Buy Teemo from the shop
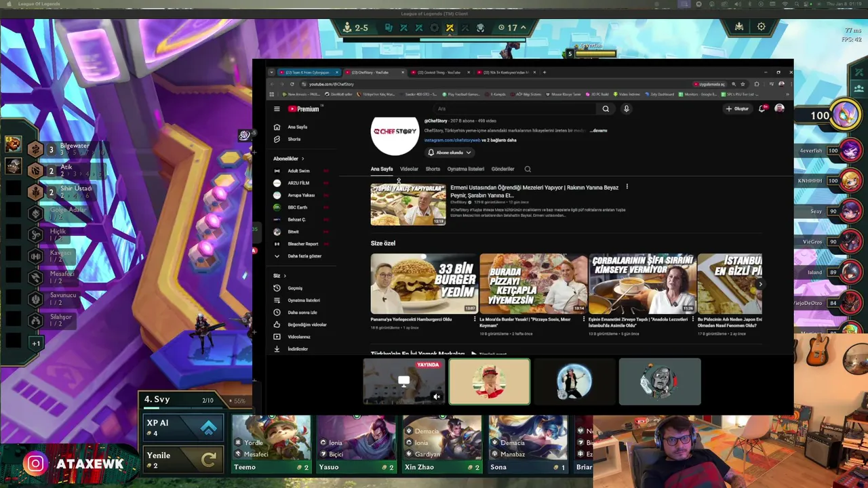This screenshot has width=868, height=488. click(271, 445)
